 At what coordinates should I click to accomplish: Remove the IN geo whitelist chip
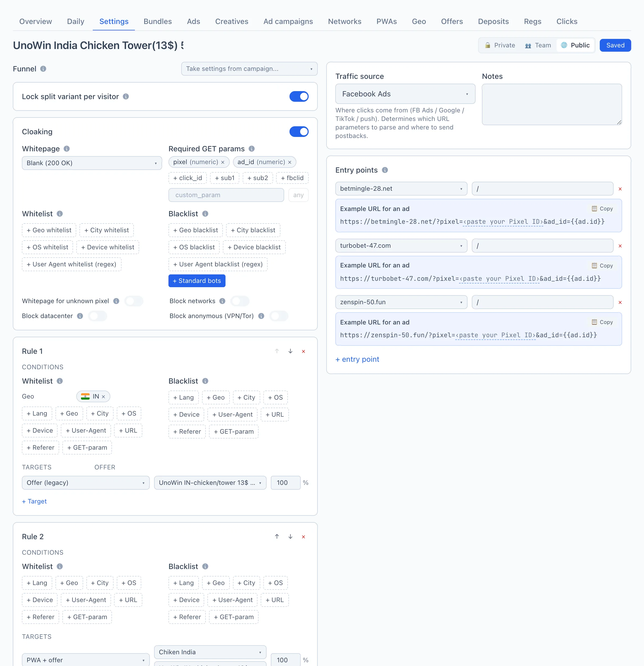103,397
